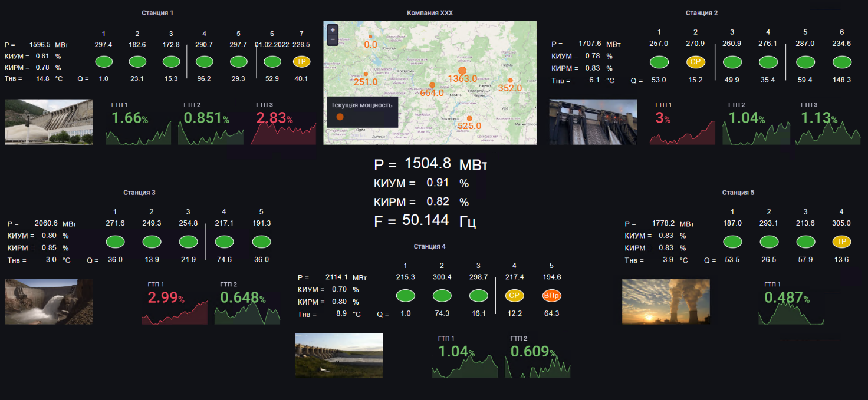Toggle the Текущая мощность map legend
The image size is (868, 400).
pos(340,117)
